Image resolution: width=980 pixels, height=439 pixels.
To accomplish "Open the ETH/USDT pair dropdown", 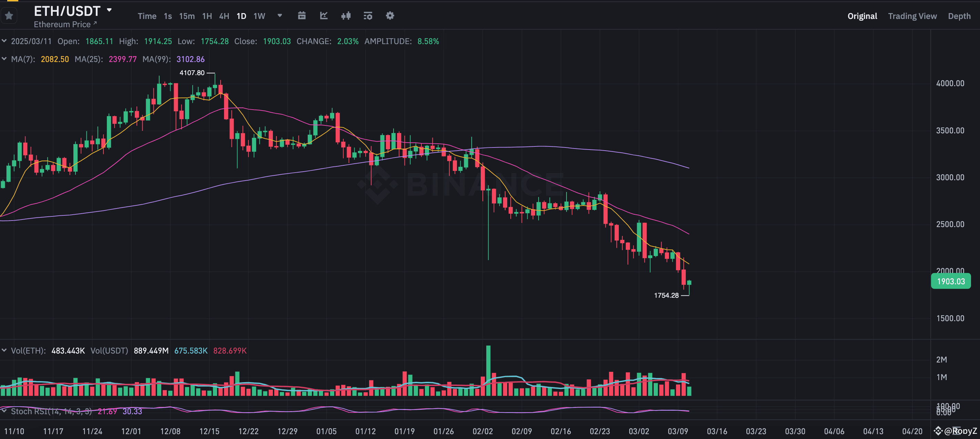I will [x=110, y=10].
